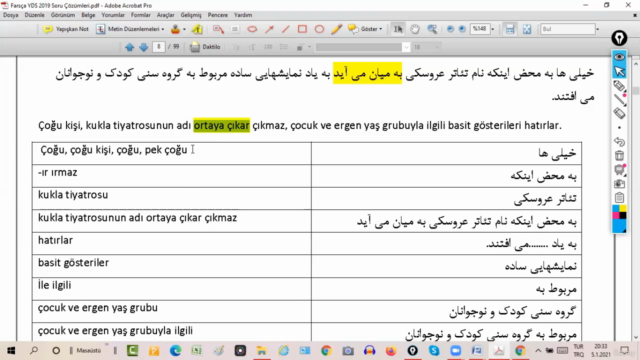Open the Dosya menu
Viewport: 640px width, 360px height.
[x=11, y=15]
